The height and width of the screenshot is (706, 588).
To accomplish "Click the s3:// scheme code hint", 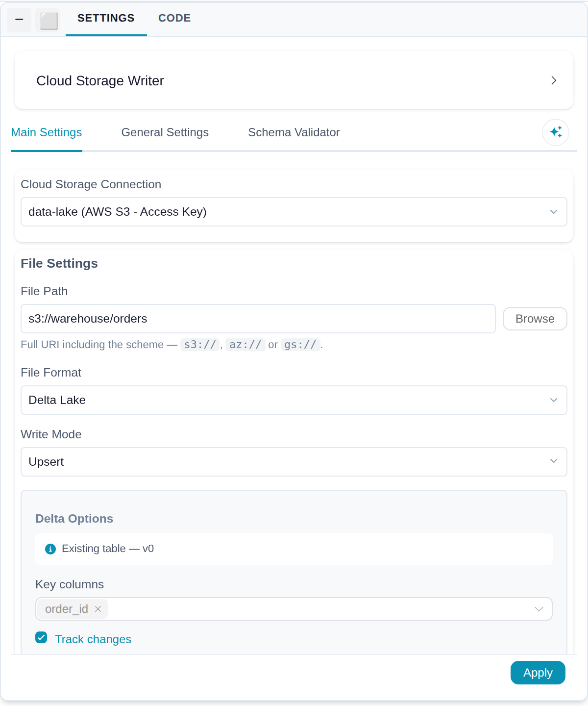I will [x=200, y=345].
